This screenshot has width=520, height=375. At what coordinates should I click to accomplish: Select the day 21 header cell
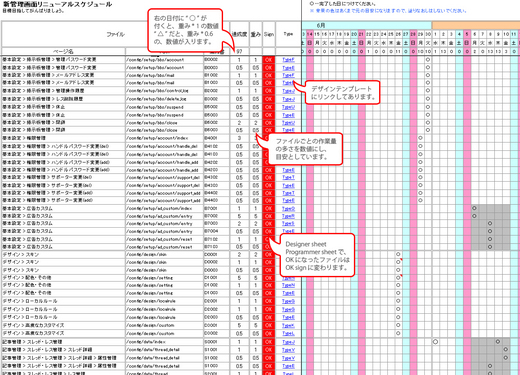(361, 34)
